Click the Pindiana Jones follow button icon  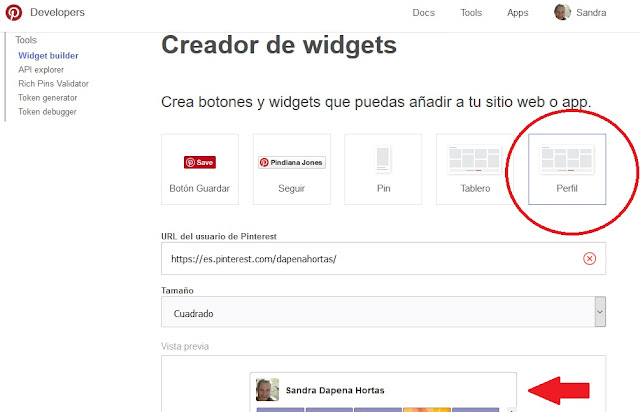click(291, 163)
